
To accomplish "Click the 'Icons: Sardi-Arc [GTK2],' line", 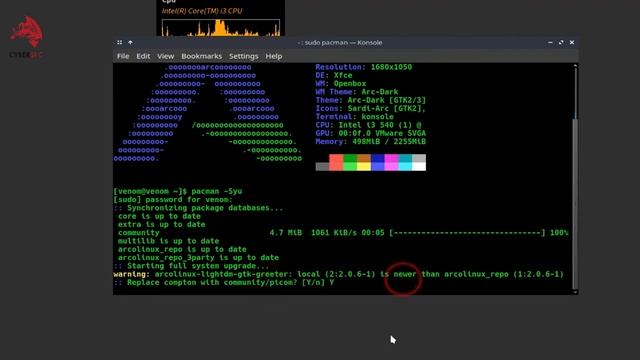I will tap(371, 108).
